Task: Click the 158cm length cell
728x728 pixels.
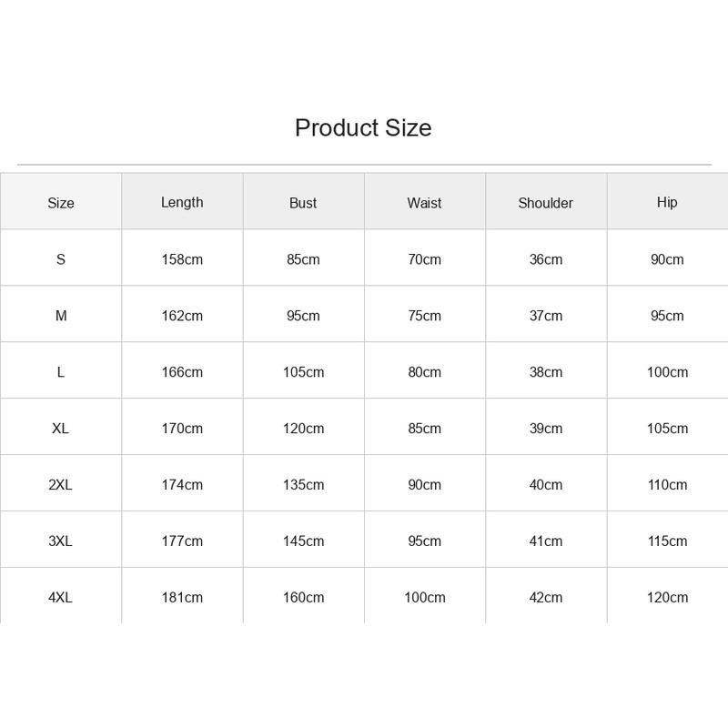Action: [x=182, y=259]
